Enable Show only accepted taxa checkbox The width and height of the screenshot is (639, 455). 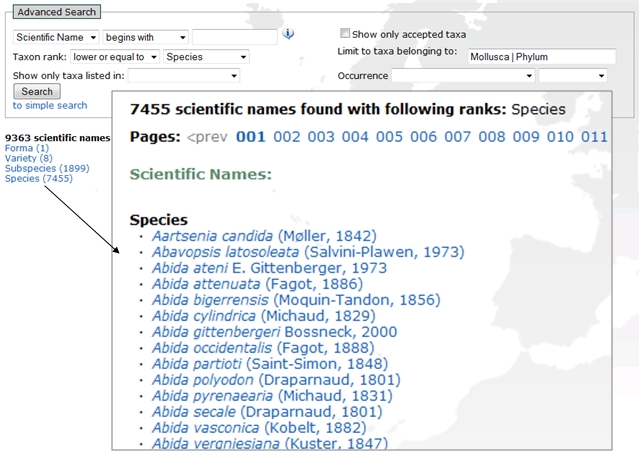tap(345, 33)
